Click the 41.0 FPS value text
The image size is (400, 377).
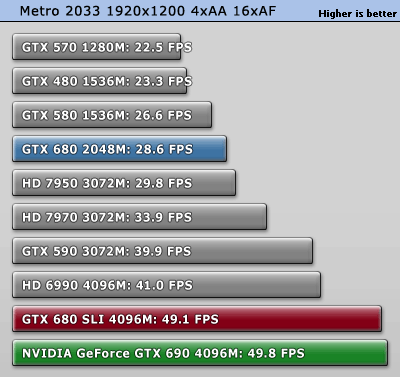(x=164, y=285)
